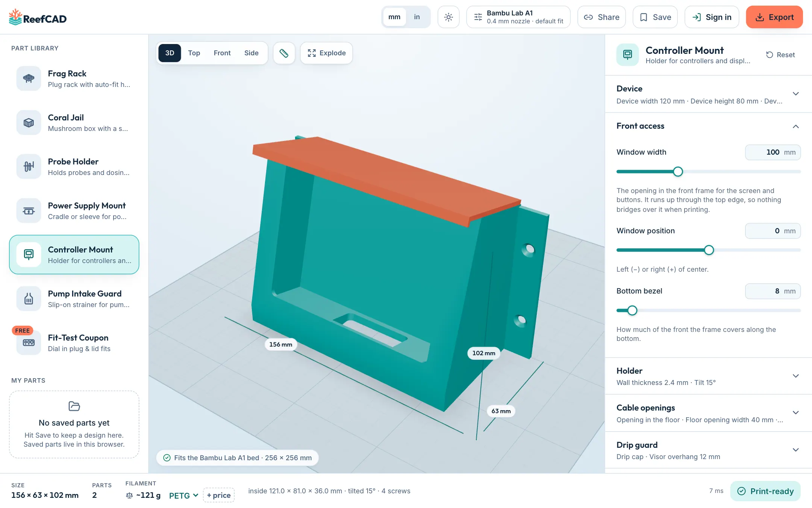Open the Fit-Test Coupon icon

[29, 343]
